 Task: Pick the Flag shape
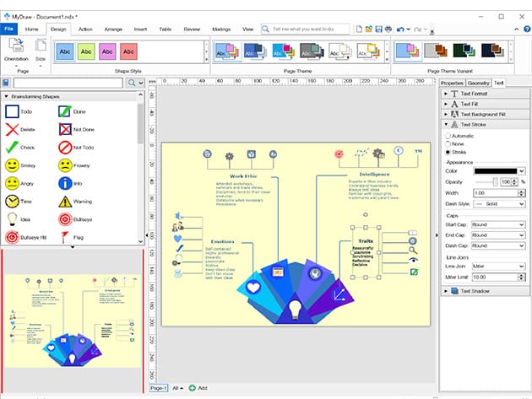click(66, 239)
